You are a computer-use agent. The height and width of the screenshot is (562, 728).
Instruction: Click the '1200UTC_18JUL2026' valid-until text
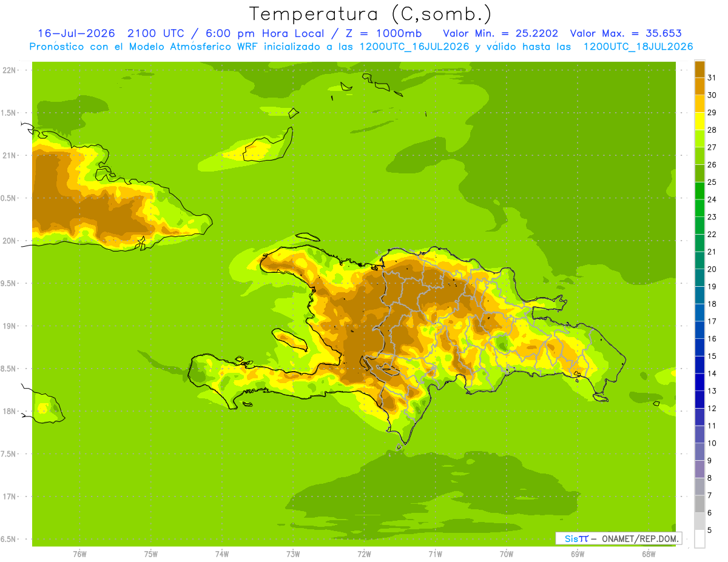pos(638,47)
